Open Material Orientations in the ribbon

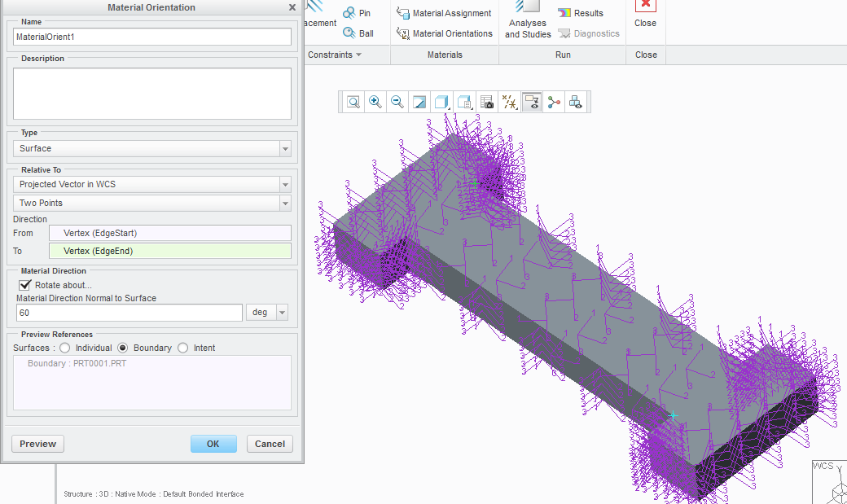445,33
